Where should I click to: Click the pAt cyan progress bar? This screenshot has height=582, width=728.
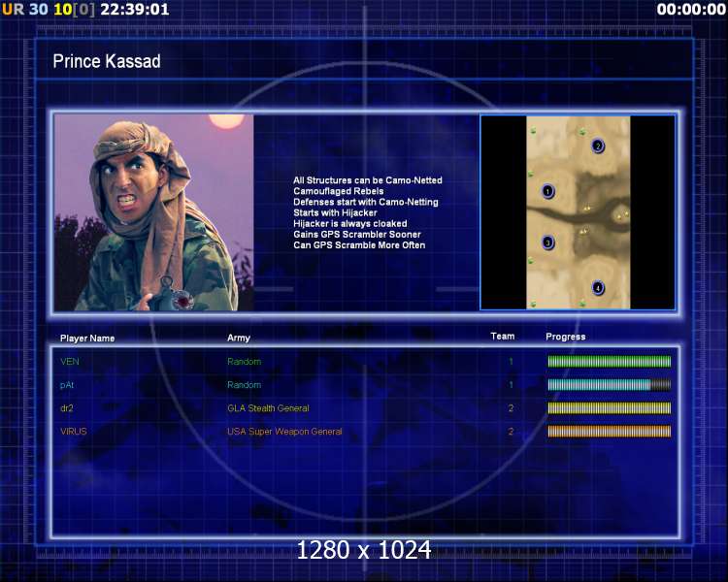point(610,385)
